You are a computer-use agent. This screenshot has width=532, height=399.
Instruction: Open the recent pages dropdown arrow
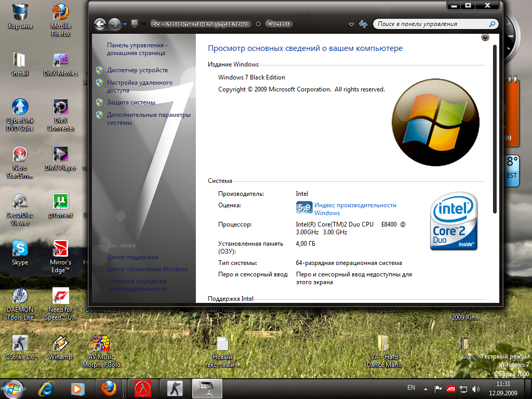(125, 24)
